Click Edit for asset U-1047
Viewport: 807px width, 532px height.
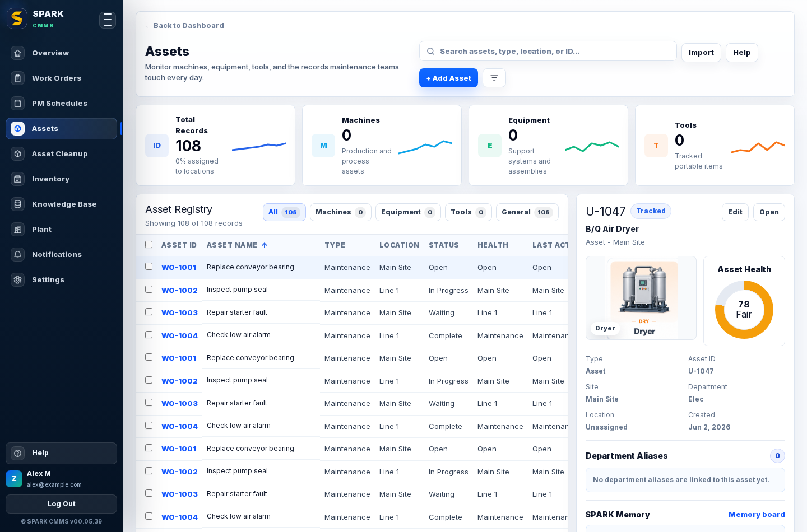coord(735,212)
